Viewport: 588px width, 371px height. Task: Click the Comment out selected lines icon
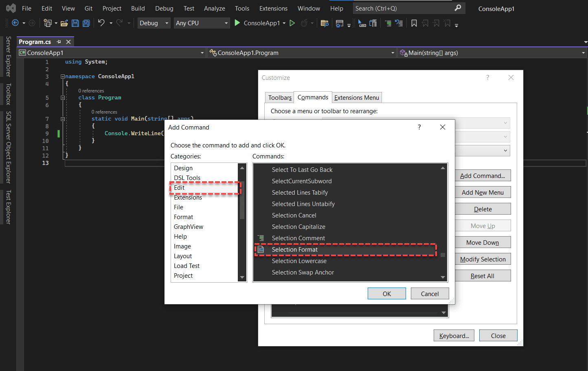coord(388,23)
